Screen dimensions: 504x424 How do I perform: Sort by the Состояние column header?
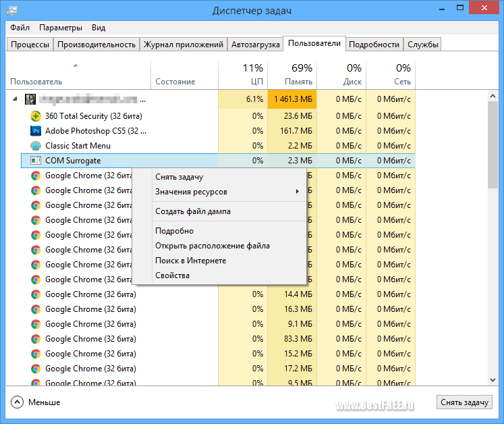[184, 75]
